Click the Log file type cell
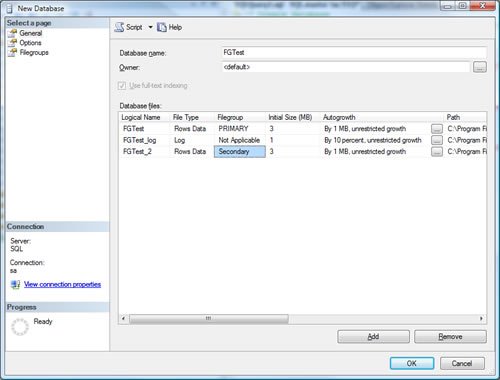The height and width of the screenshot is (380, 500). click(x=192, y=140)
